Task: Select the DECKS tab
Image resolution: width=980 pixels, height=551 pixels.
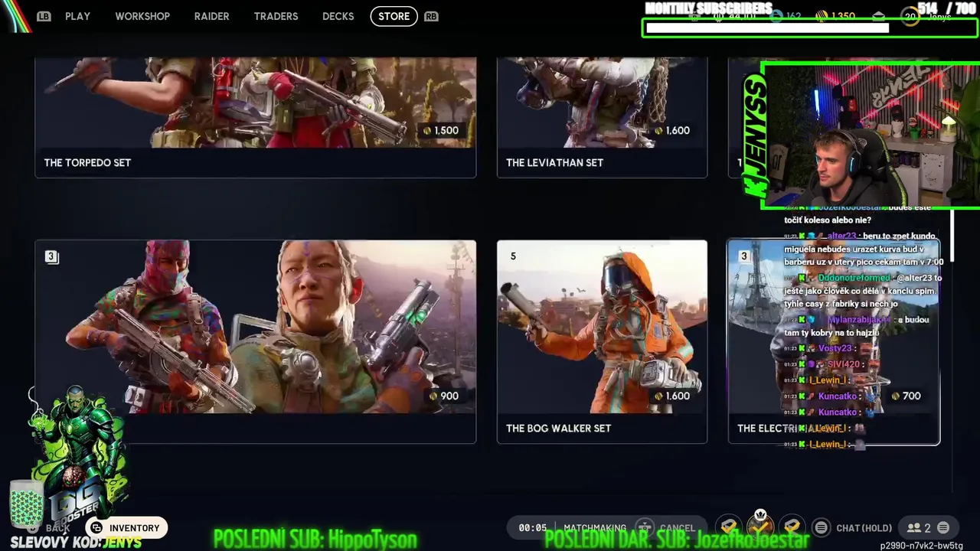Action: coord(338,16)
